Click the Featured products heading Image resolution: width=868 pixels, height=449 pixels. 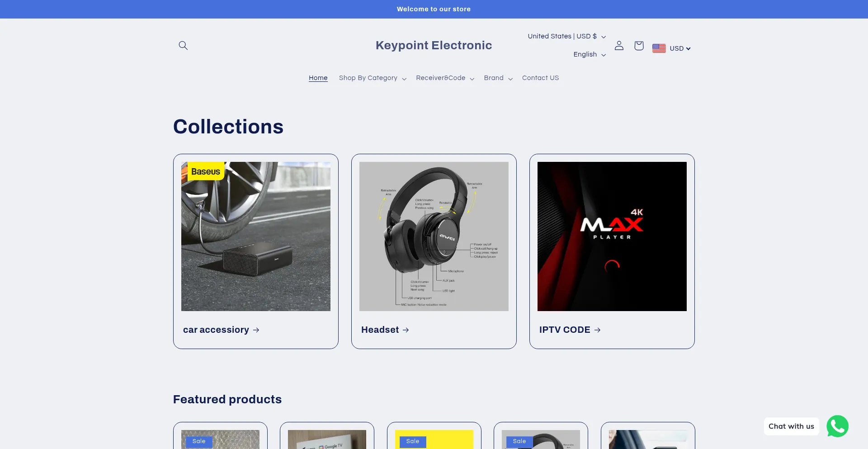pos(227,399)
